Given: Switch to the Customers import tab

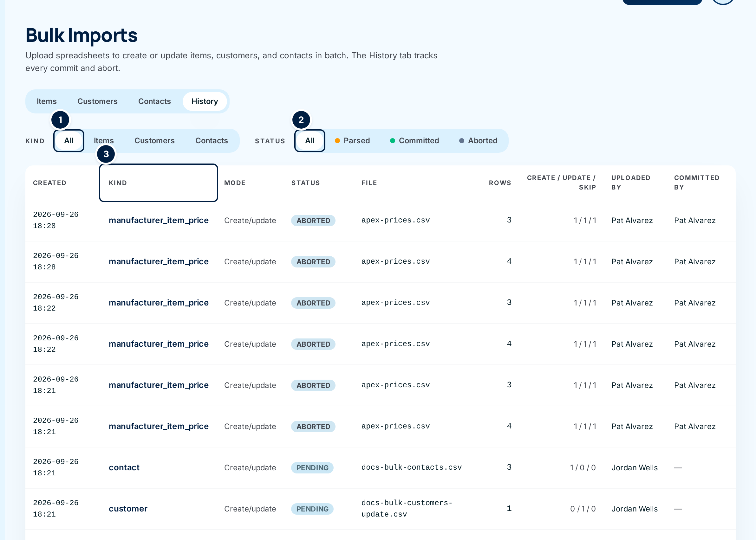Looking at the screenshot, I should point(97,101).
